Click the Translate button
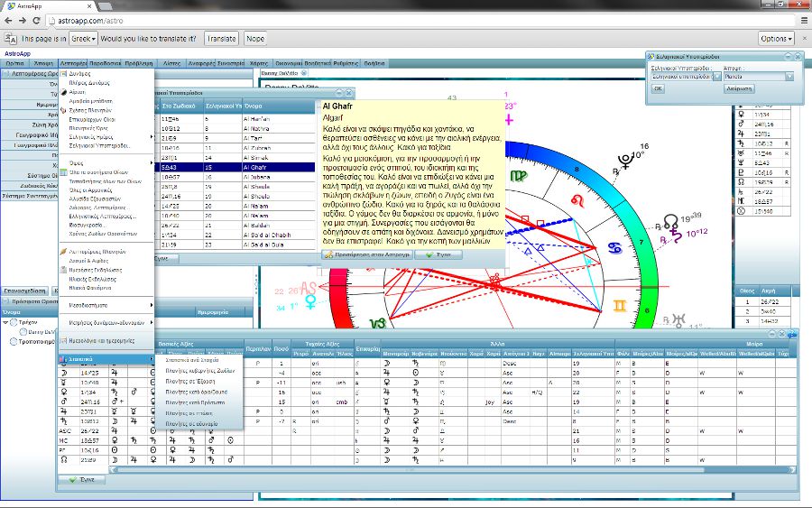The image size is (812, 508). coord(222,39)
